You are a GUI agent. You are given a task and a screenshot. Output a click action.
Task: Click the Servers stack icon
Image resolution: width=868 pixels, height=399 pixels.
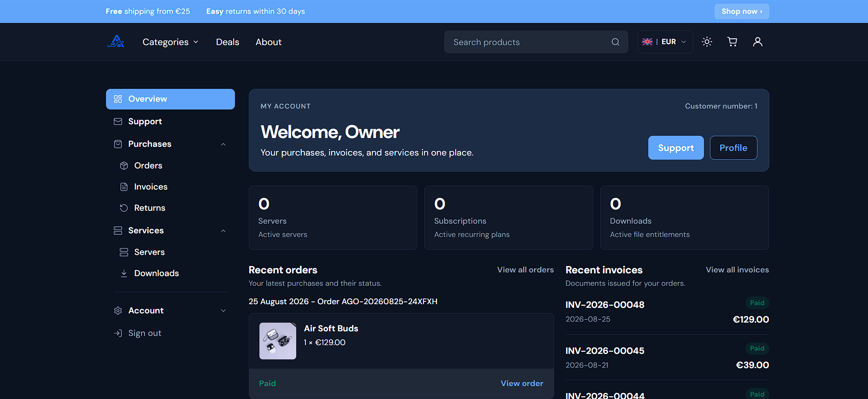[x=124, y=252]
